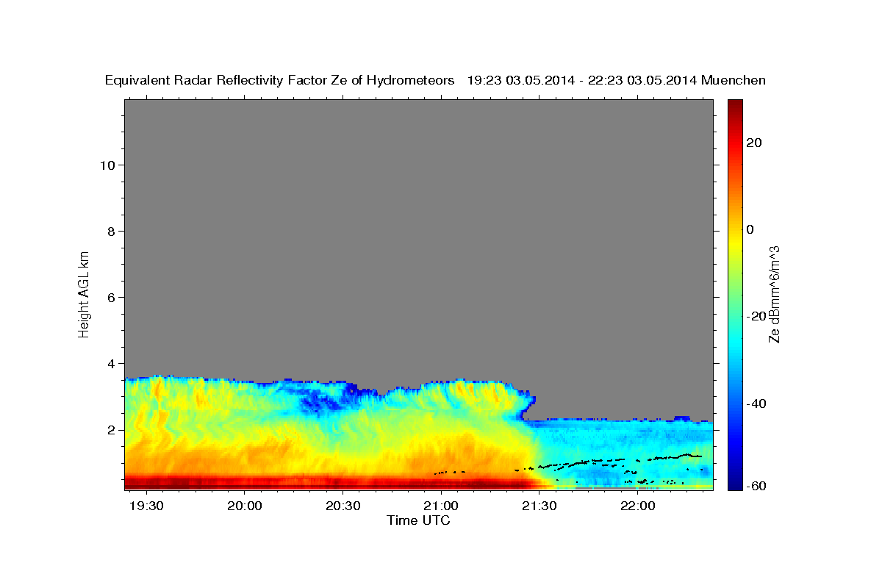Click the height tick label 10
This screenshot has width=882, height=588.
pos(108,165)
